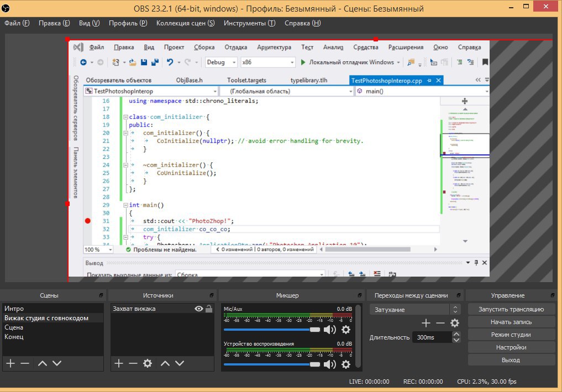562x392 pixels.
Task: Switch to typelibrary.tlh tab in Visual Studio
Action: click(x=309, y=80)
